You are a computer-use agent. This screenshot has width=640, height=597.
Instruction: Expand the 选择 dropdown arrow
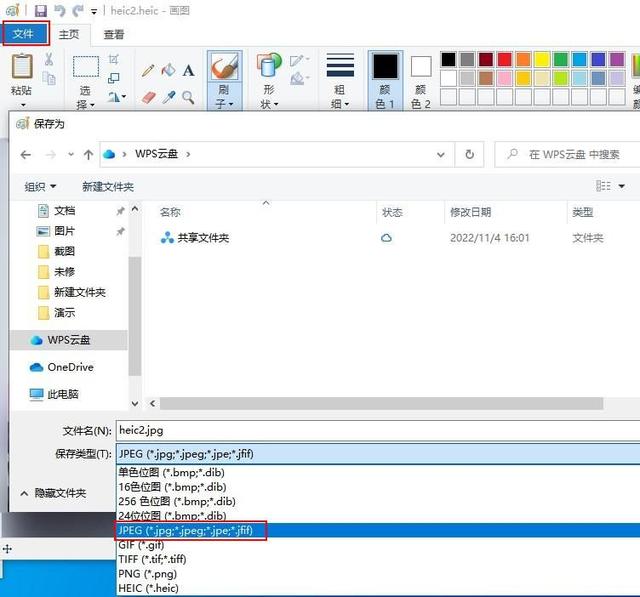tap(92, 105)
